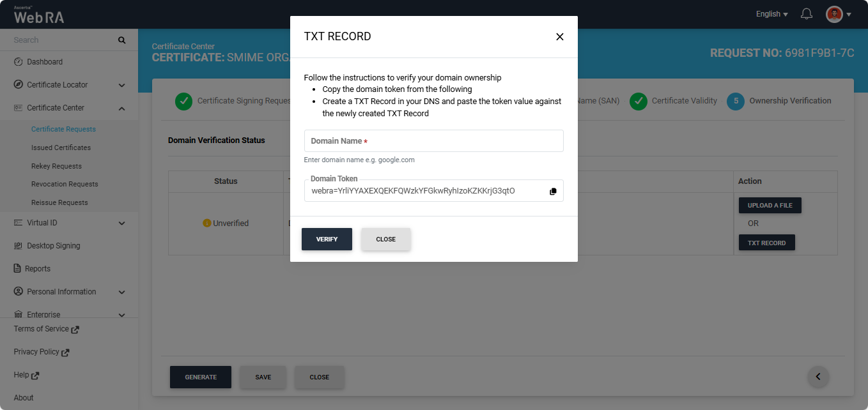Expand the Enterprise menu chevron
The image size is (868, 410).
pyautogui.click(x=121, y=315)
